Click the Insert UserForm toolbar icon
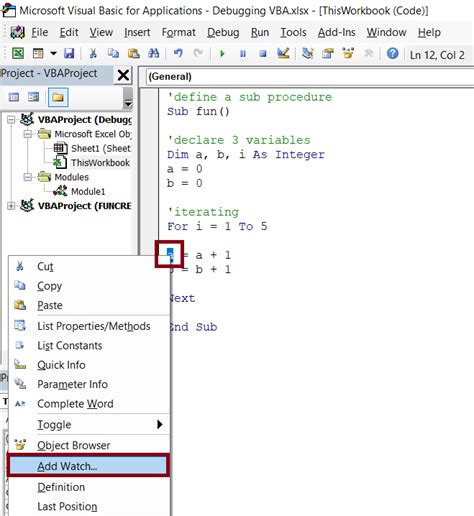The image size is (474, 516). tap(38, 53)
